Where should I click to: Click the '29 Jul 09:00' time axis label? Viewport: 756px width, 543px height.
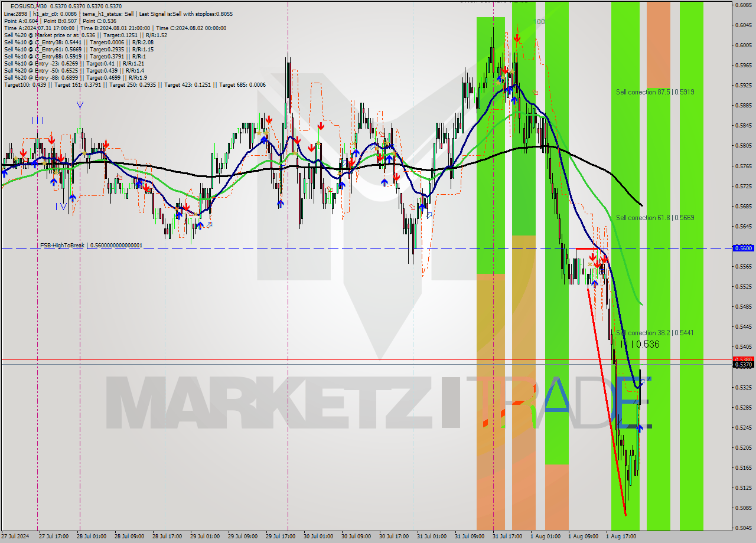point(244,537)
